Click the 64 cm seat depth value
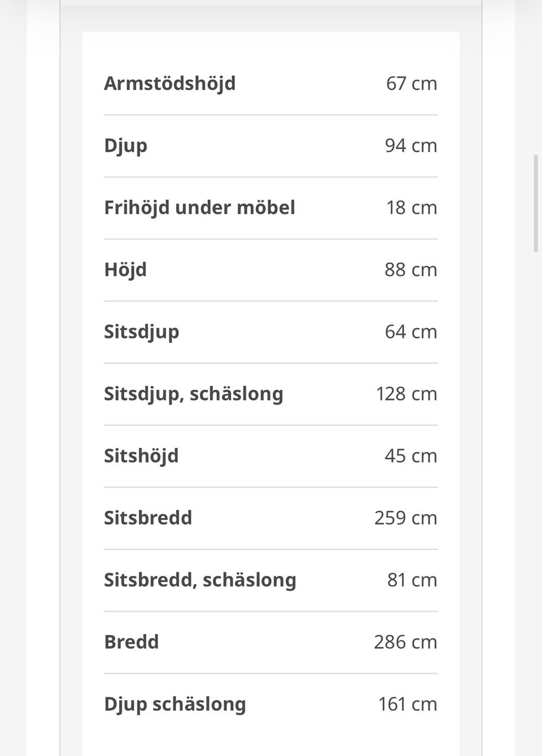This screenshot has width=542, height=756. click(x=411, y=332)
